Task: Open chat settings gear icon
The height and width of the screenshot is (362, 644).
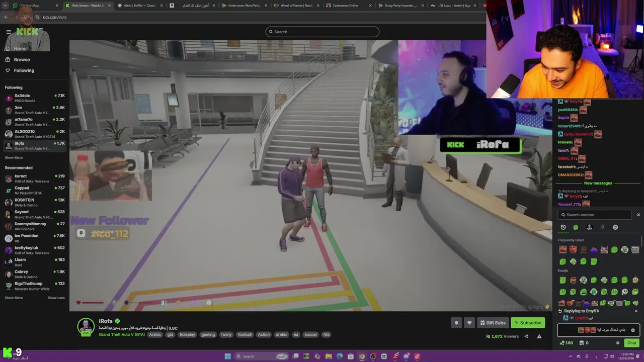Action: pos(618,343)
